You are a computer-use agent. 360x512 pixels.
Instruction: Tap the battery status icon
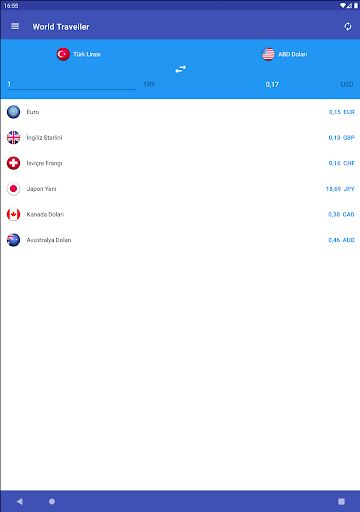point(356,6)
